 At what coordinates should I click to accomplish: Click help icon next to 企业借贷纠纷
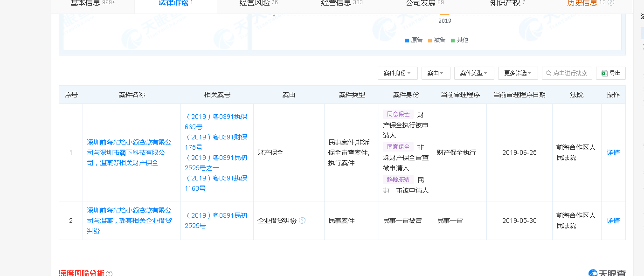[302, 221]
